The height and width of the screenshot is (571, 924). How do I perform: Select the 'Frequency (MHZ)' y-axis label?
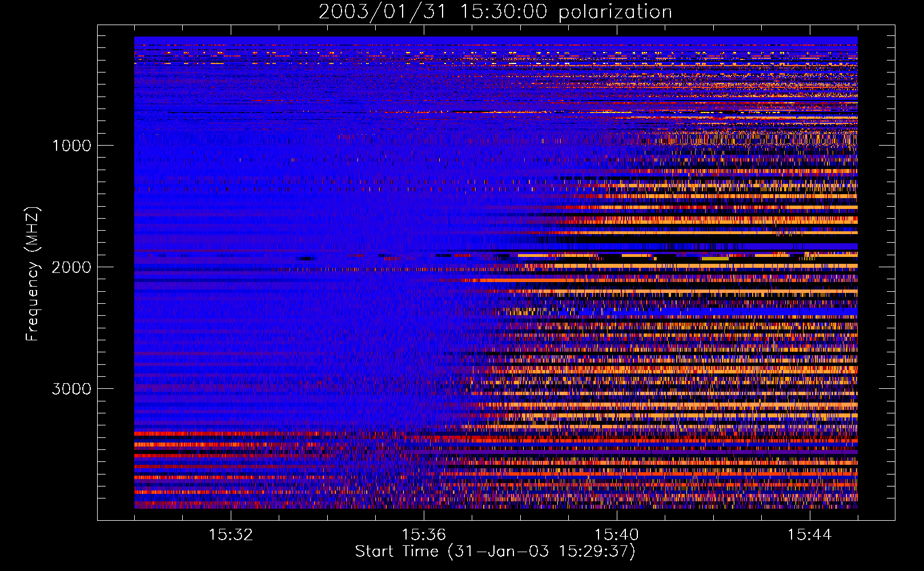tap(32, 274)
